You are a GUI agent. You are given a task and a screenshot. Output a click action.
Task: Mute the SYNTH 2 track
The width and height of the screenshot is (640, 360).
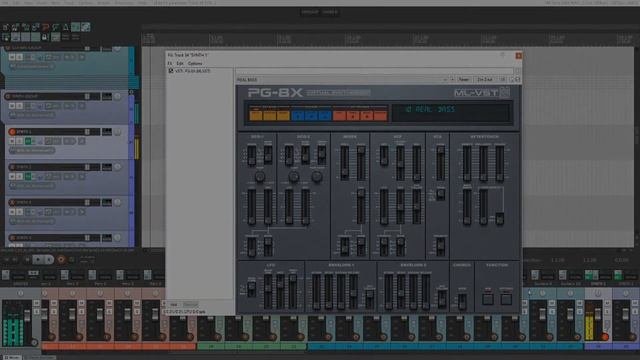click(12, 176)
